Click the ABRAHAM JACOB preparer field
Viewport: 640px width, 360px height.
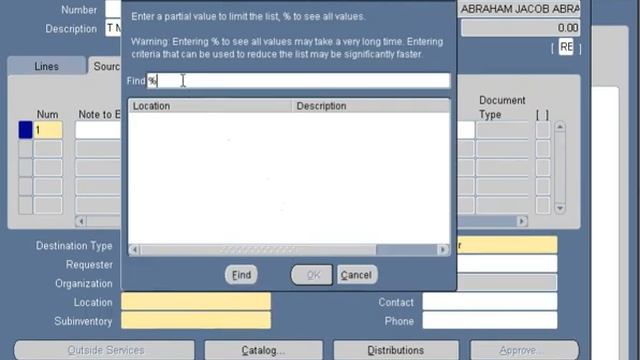[x=519, y=9]
